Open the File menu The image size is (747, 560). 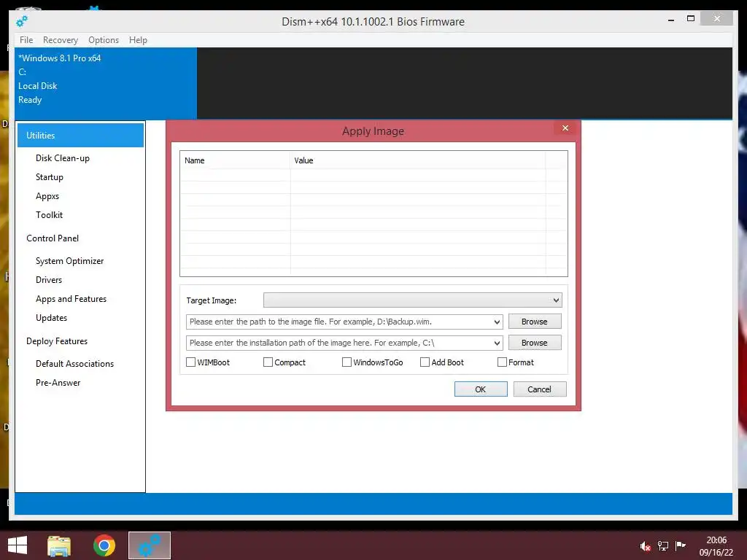coord(26,40)
